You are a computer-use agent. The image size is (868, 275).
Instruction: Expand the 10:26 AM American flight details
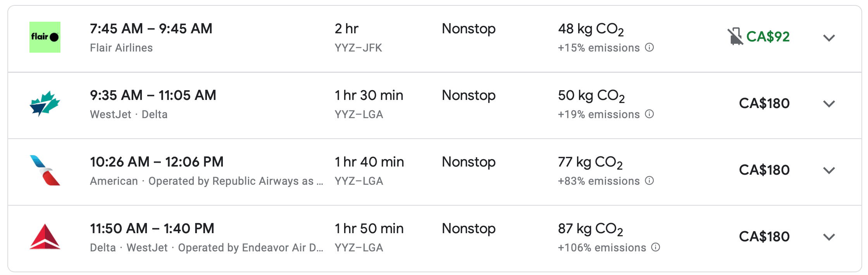[829, 170]
